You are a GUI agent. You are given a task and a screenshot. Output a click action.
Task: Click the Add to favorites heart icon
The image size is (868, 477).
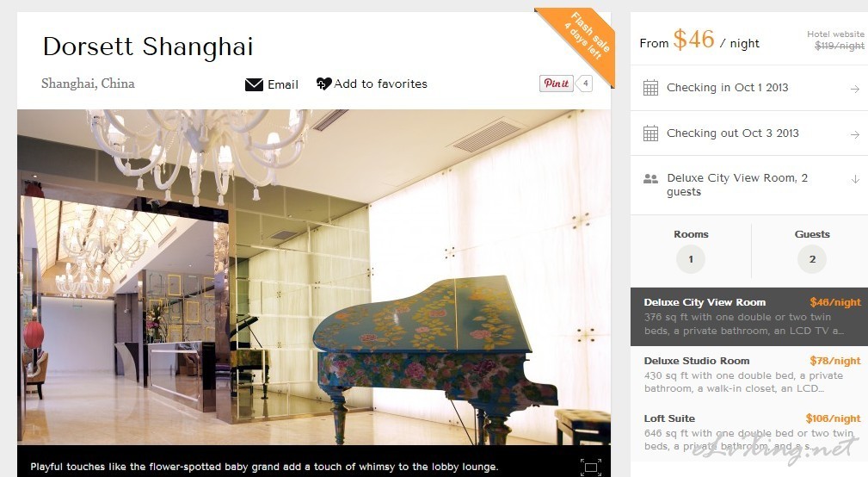pyautogui.click(x=323, y=84)
